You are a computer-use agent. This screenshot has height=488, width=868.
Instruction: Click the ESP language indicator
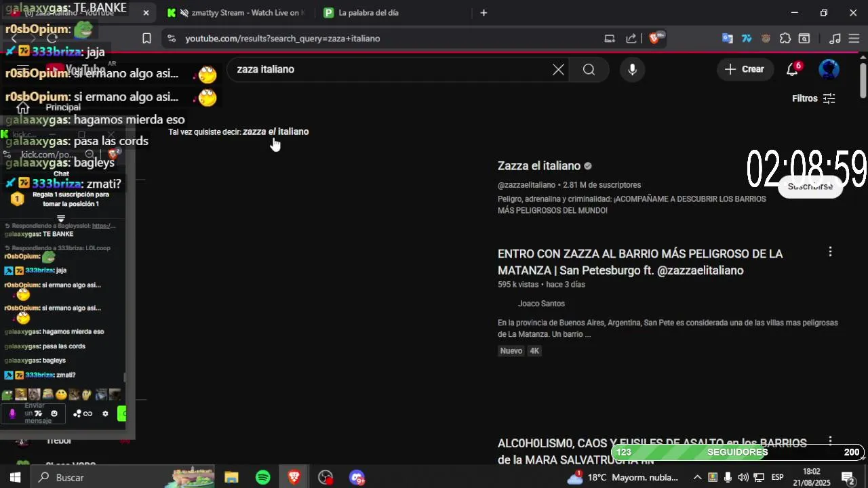click(x=778, y=478)
